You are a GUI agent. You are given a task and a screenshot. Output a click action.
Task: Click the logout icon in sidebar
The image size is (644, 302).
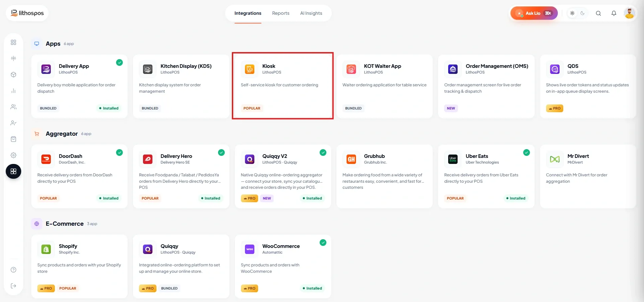click(x=13, y=286)
